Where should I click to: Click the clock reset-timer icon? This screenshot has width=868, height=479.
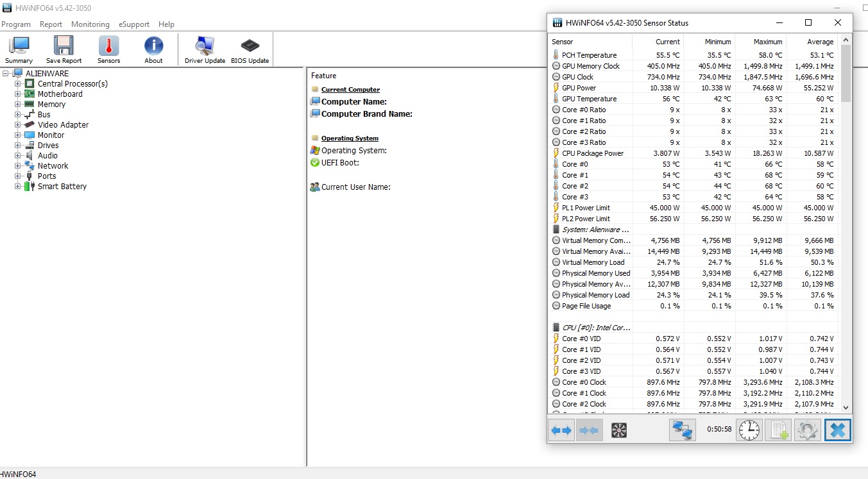click(x=749, y=430)
